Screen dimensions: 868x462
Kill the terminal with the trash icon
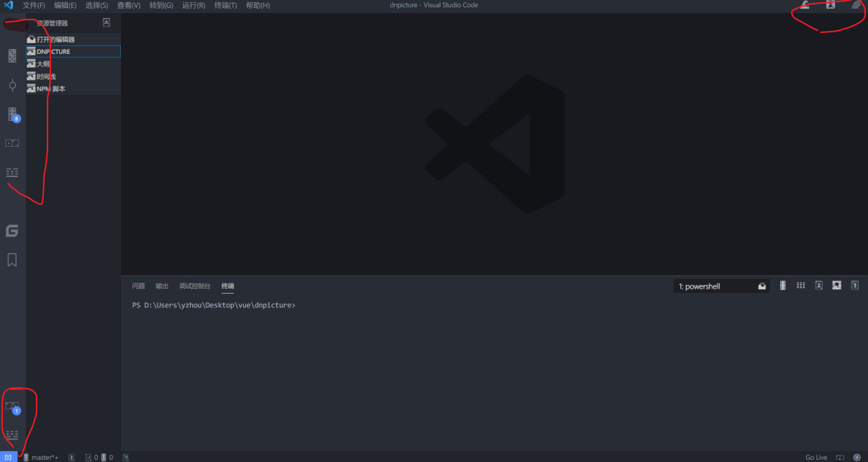point(819,286)
